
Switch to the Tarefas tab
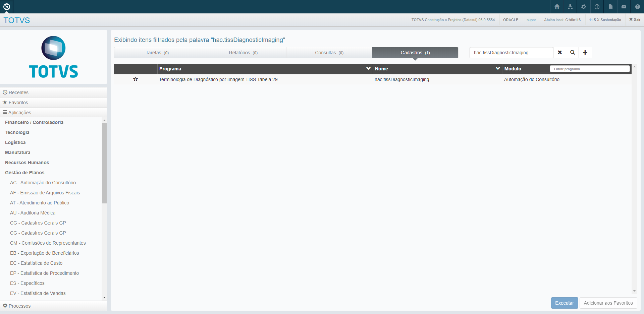coord(157,53)
